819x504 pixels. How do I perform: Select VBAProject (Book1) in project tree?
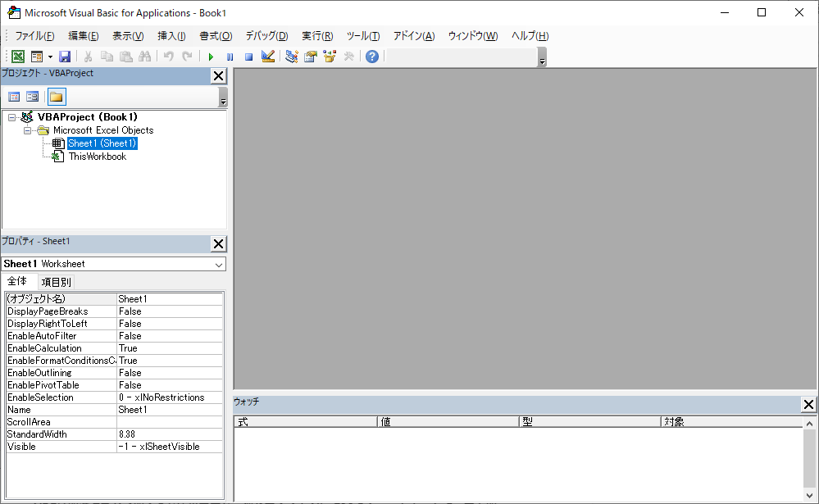pos(87,117)
